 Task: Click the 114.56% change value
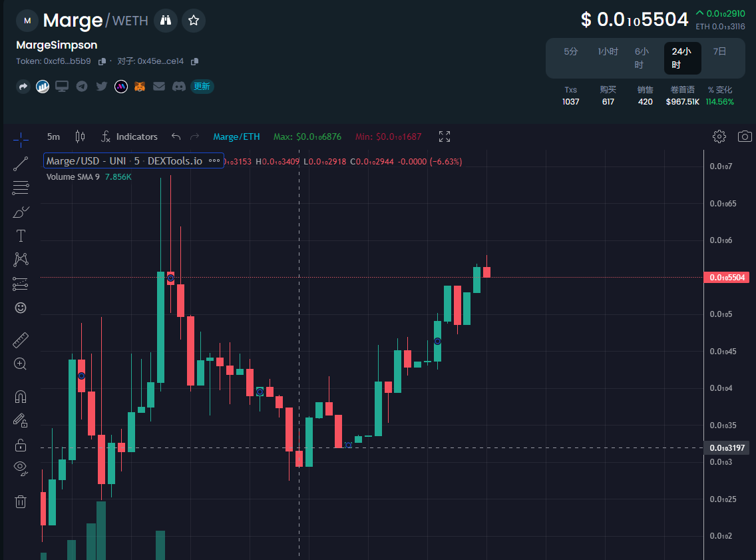pos(720,102)
